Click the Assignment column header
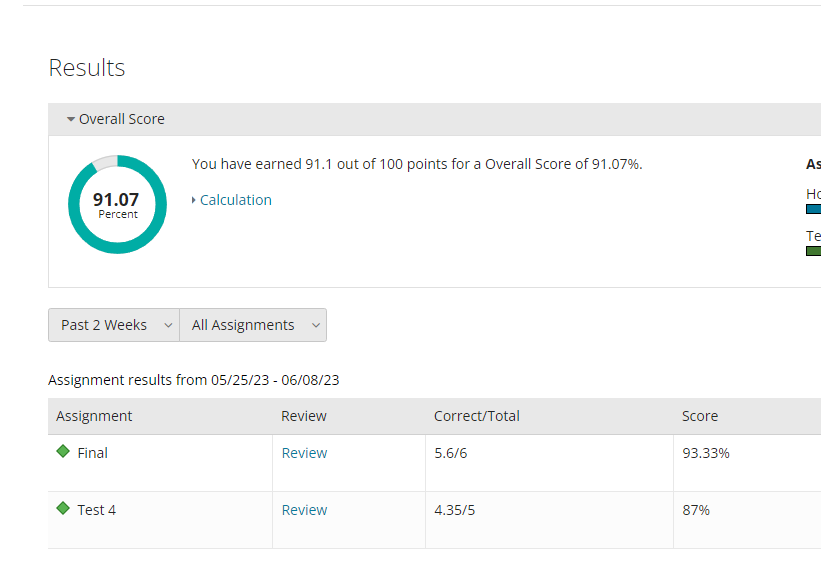The image size is (821, 581). pyautogui.click(x=94, y=416)
